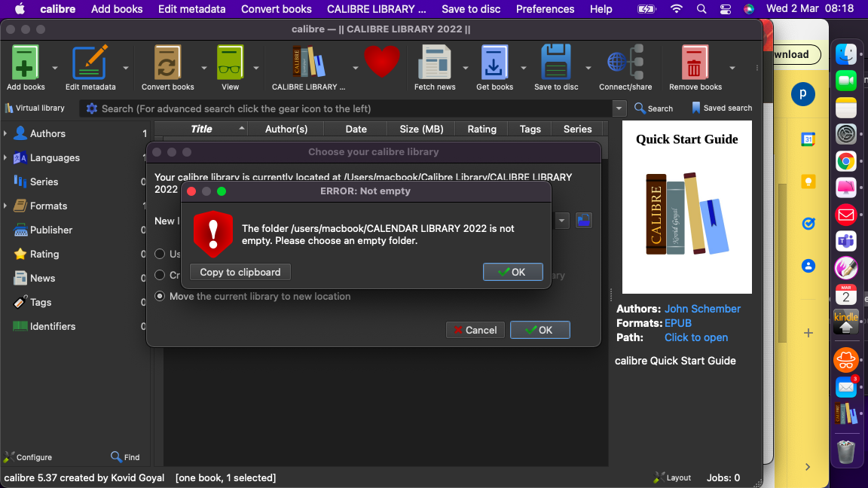868x488 pixels.
Task: Expand CALIBRE LIBRARY dropdown arrow
Action: click(x=356, y=68)
